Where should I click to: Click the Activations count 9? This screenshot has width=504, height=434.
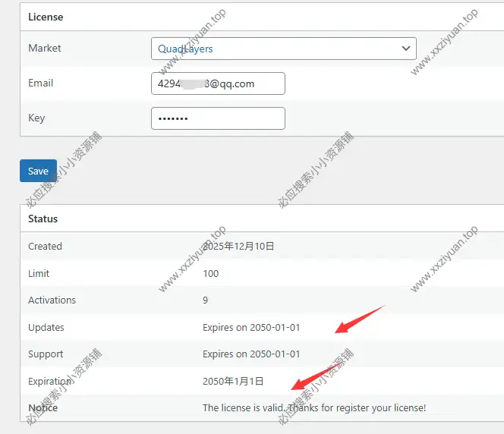tap(206, 300)
